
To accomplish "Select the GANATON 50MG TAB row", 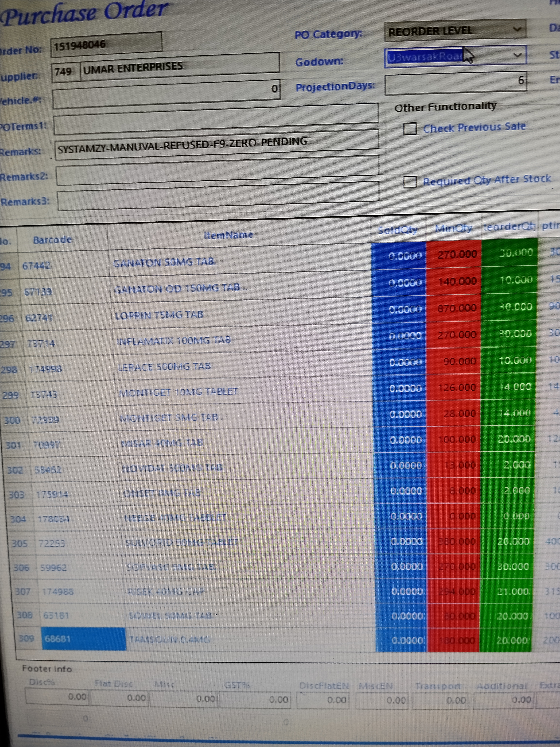I will pyautogui.click(x=164, y=262).
